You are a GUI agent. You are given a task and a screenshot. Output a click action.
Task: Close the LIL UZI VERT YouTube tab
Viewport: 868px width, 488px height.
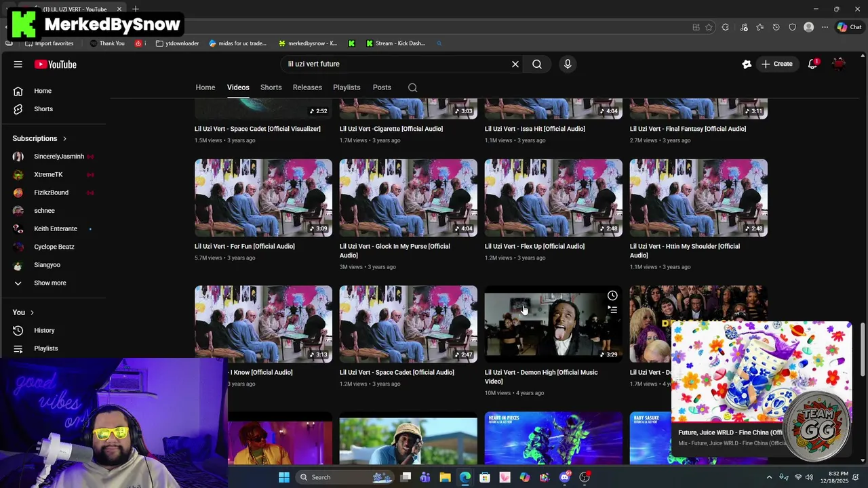[119, 9]
